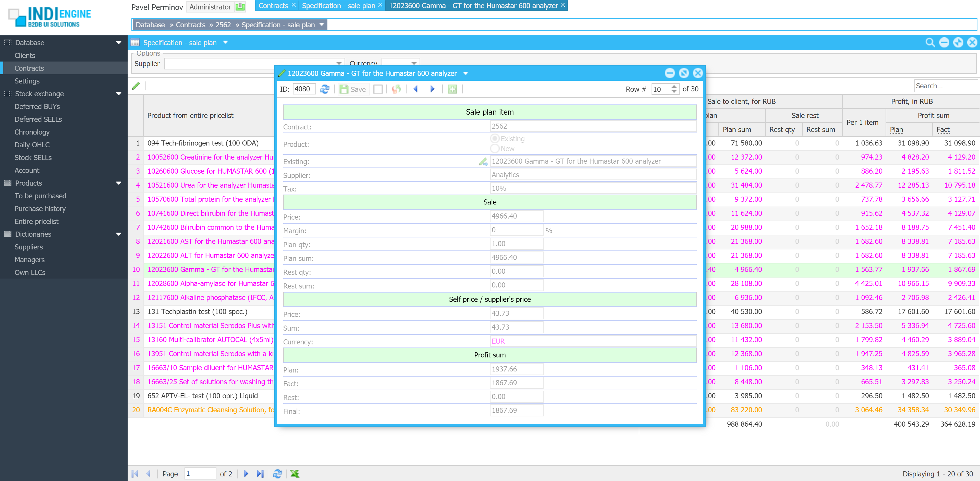Select the New product radio button
The image size is (980, 481).
[x=495, y=148]
